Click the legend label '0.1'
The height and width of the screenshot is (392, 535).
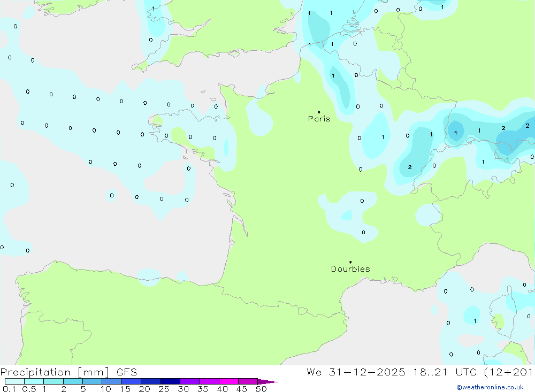(9, 389)
